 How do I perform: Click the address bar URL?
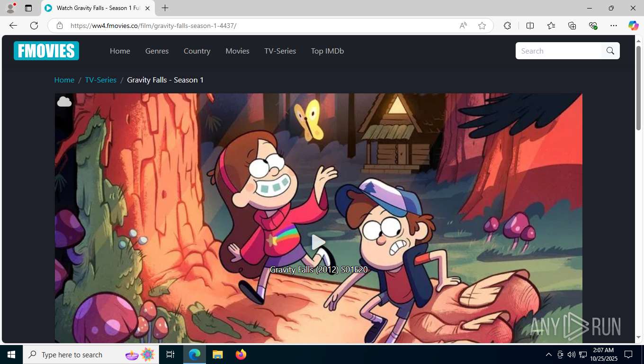pyautogui.click(x=153, y=26)
